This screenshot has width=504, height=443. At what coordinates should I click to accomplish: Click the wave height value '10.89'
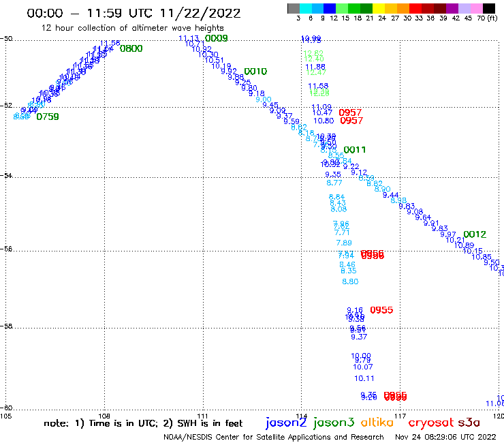(464, 245)
